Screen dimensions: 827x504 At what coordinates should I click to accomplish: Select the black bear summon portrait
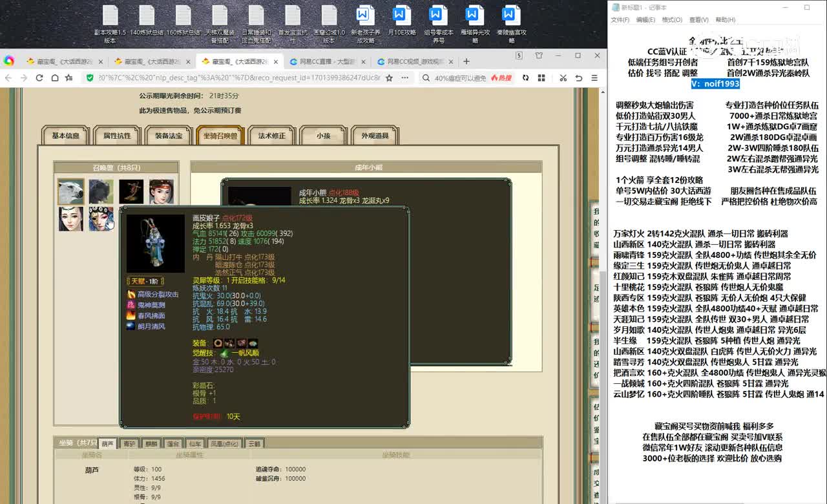tap(101, 192)
